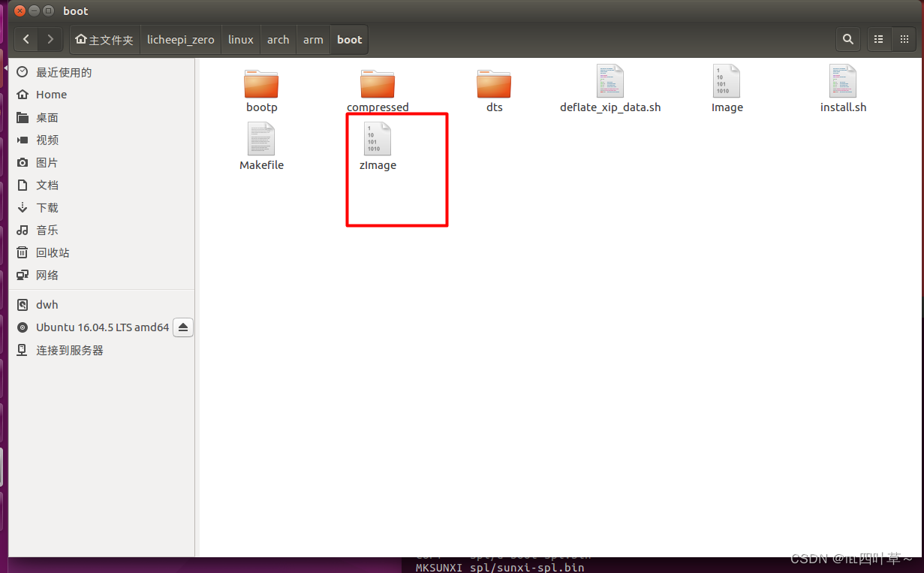Click the bootp folder name label
Image resolution: width=924 pixels, height=573 pixels.
coord(261,107)
